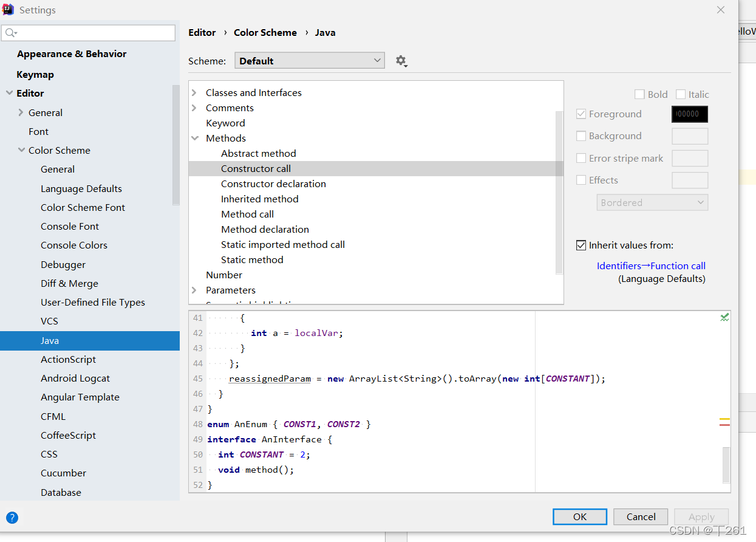Click the help question mark icon

12,518
